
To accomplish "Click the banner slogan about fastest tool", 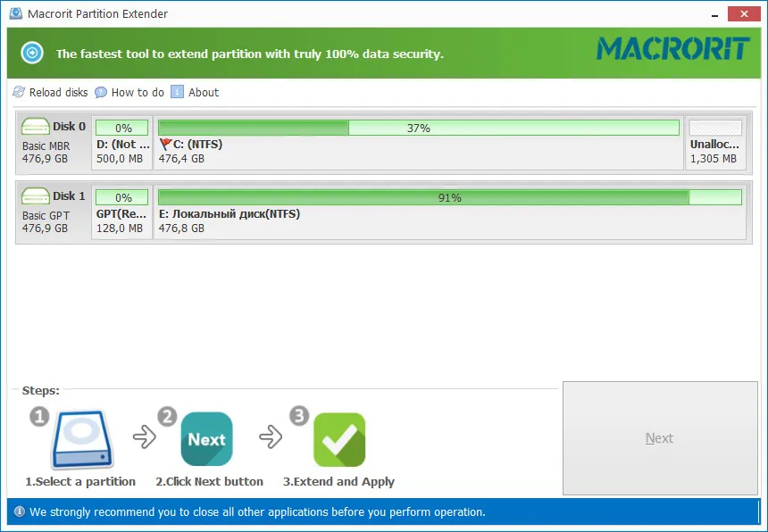I will 250,54.
